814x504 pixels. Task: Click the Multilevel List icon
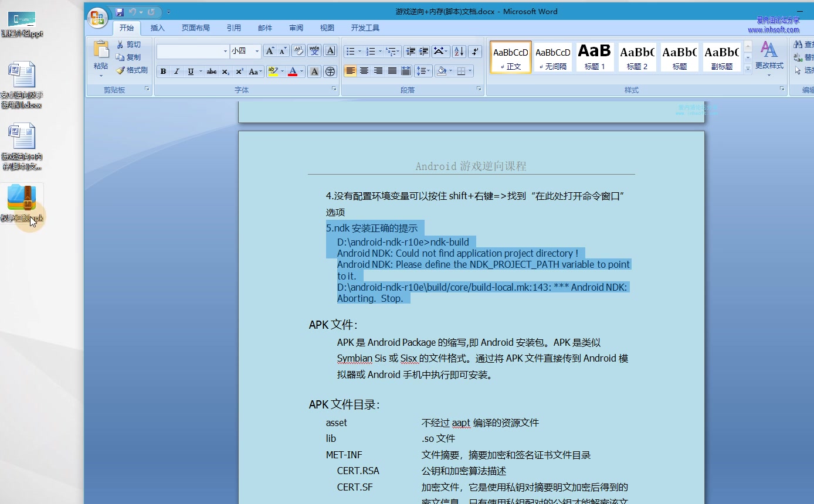pyautogui.click(x=393, y=51)
